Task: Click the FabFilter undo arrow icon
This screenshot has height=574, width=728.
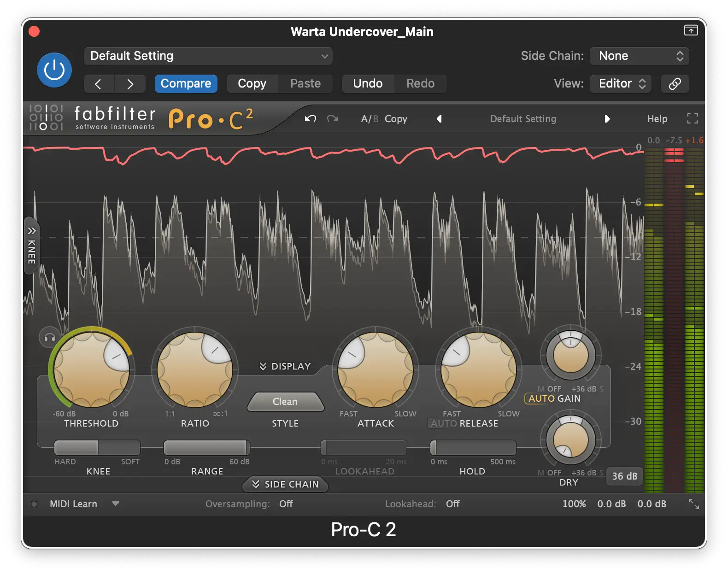Action: tap(311, 119)
